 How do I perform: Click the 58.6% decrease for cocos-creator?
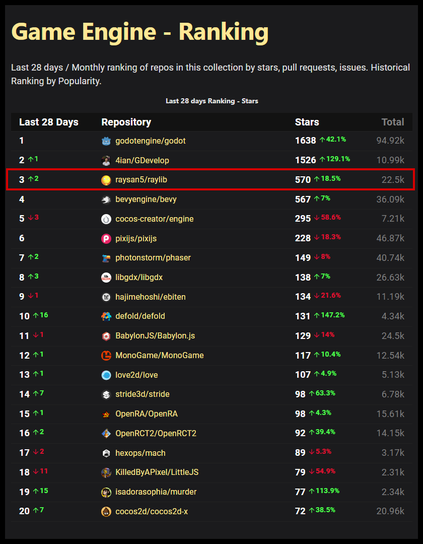328,218
